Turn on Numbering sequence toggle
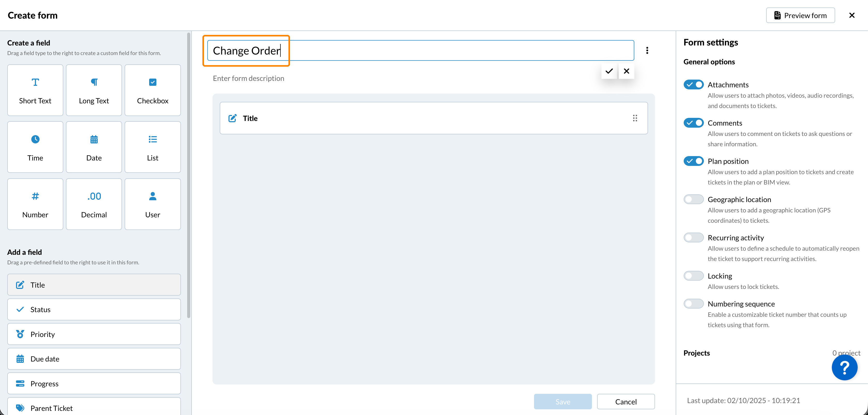Screen dimensions: 868x415 click(694, 304)
